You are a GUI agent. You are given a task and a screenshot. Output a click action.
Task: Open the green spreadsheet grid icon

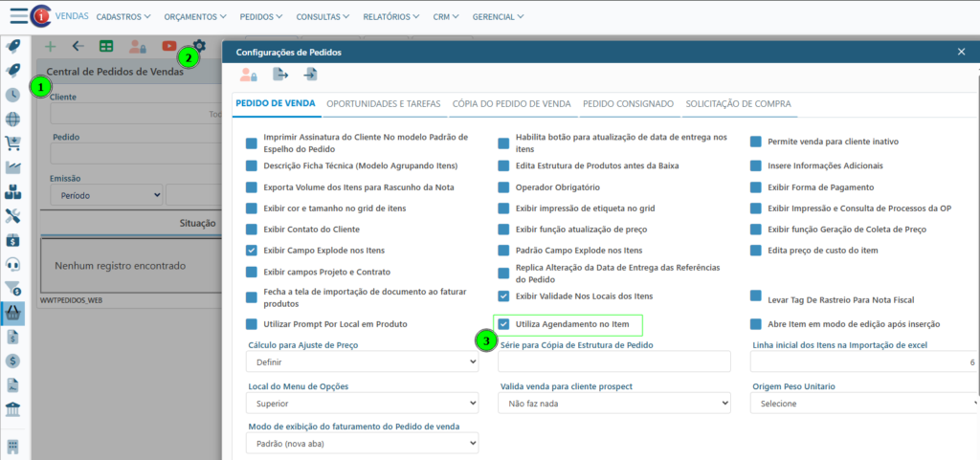tap(106, 46)
